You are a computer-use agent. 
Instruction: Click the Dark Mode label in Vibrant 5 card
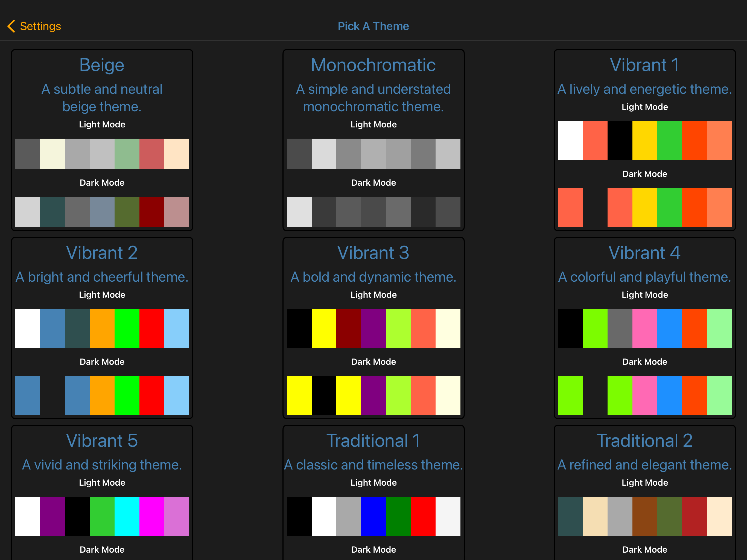click(102, 550)
